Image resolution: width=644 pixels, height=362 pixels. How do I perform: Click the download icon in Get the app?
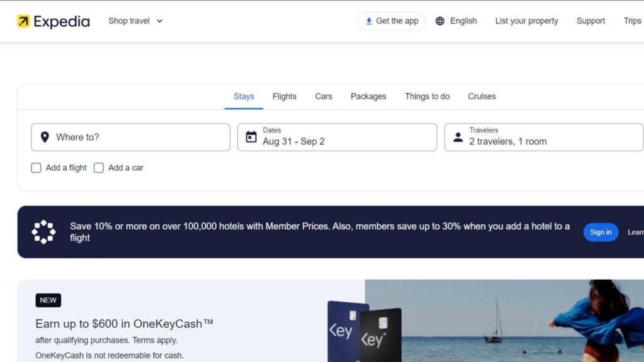click(369, 21)
